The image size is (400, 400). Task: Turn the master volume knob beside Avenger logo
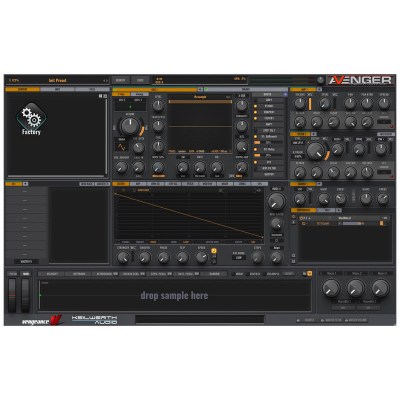[320, 80]
